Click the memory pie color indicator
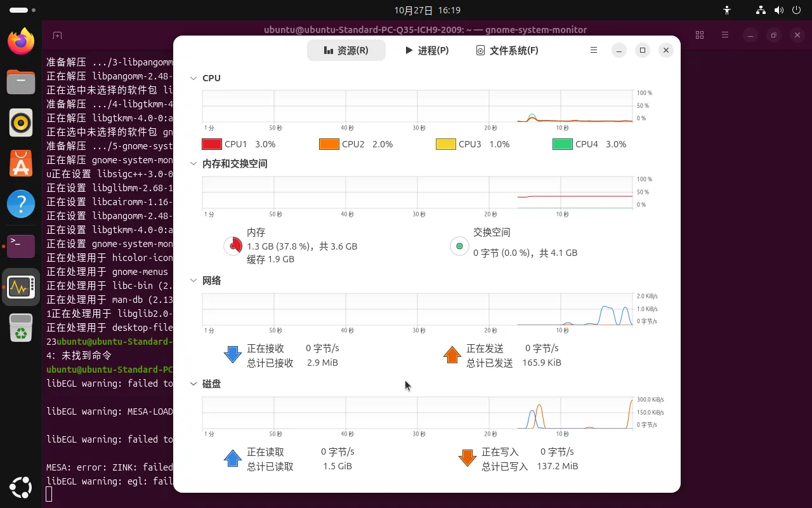 233,246
